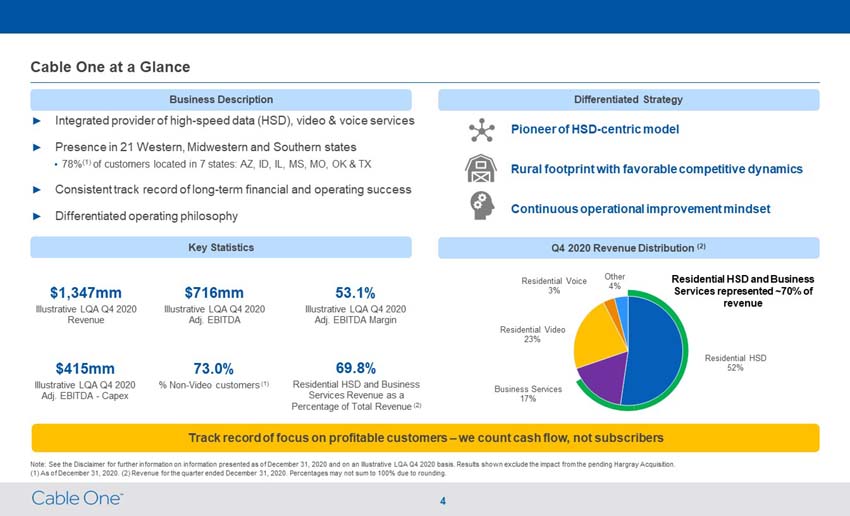Click Pioneer of HSD-centric model text
Viewport: 850px width, 516px height.
click(x=595, y=130)
